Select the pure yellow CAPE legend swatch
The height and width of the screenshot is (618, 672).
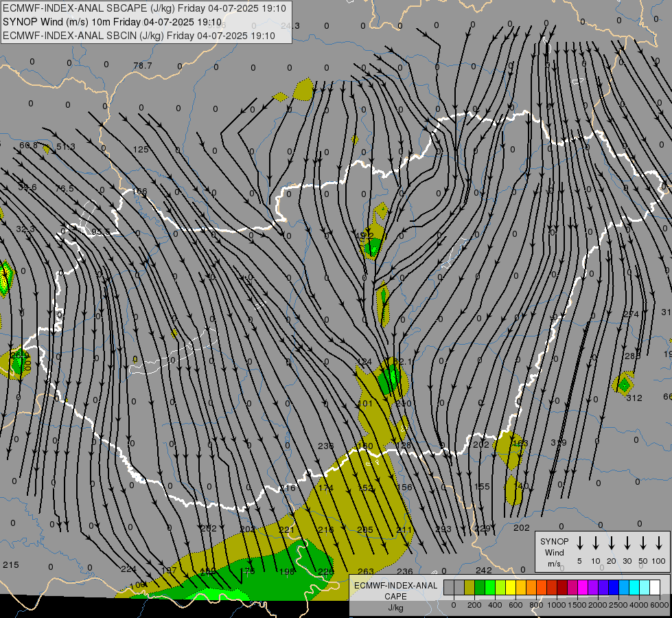pyautogui.click(x=511, y=588)
